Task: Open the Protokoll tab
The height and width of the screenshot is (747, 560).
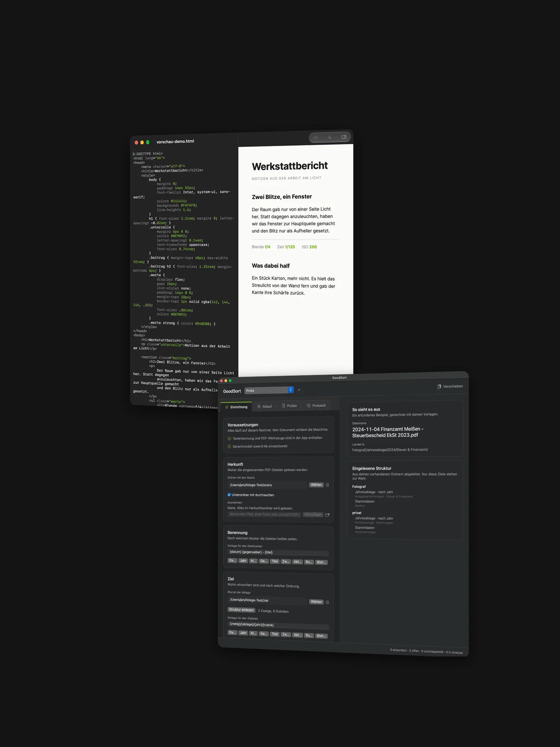Action: (316, 406)
